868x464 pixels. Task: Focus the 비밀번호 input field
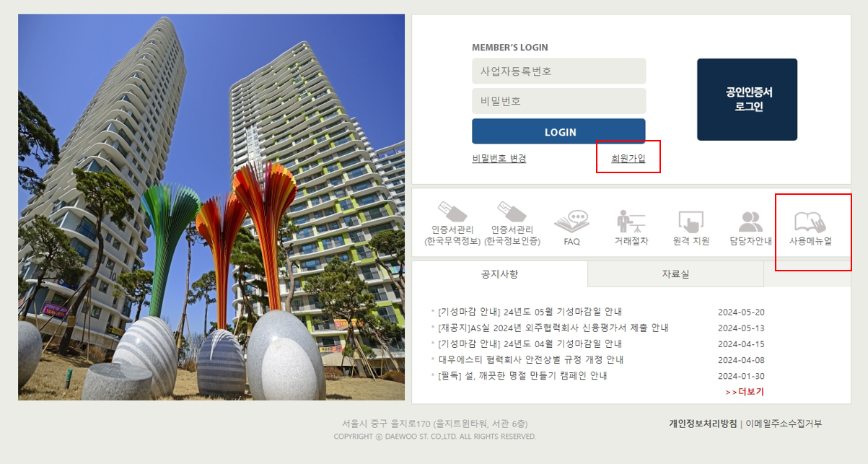click(559, 101)
